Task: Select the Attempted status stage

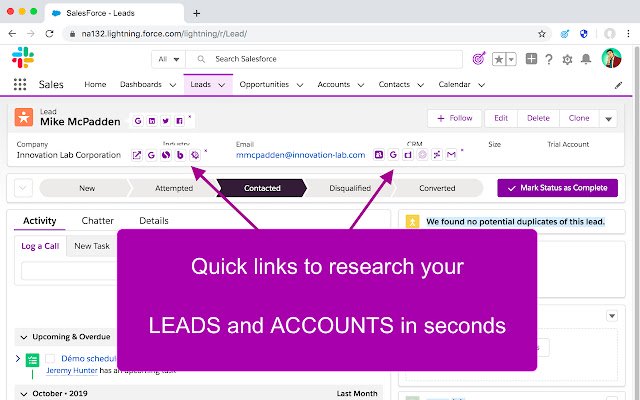Action: tap(174, 188)
